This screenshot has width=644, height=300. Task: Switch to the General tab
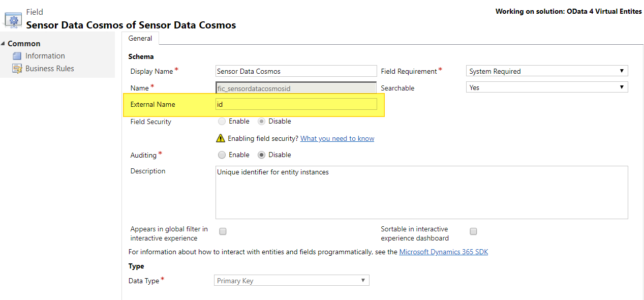pos(140,38)
